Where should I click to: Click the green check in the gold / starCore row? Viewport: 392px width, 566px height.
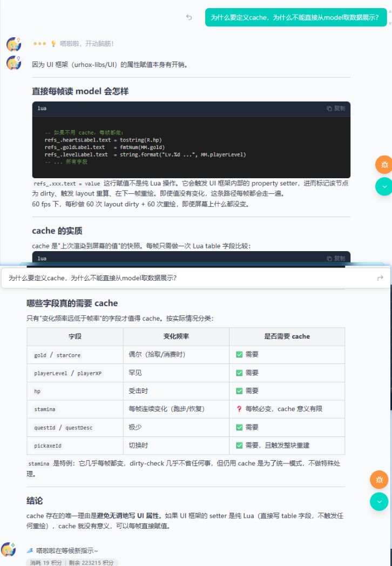click(x=239, y=354)
